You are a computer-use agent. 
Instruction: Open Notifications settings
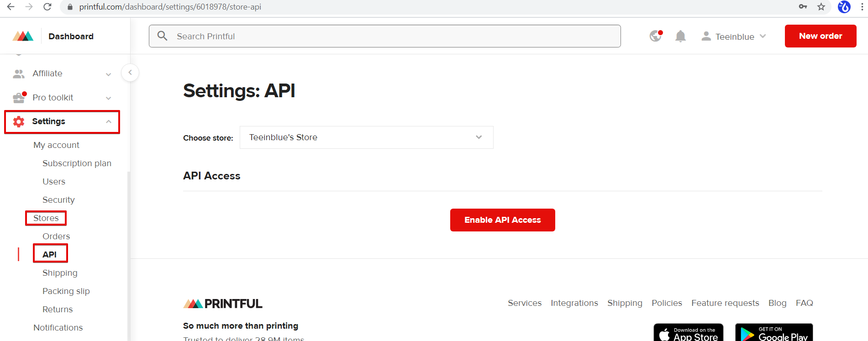tap(58, 328)
